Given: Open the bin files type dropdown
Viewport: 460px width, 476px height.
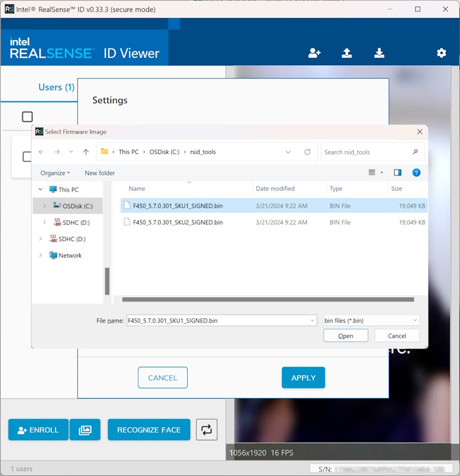Looking at the screenshot, I should (x=371, y=321).
